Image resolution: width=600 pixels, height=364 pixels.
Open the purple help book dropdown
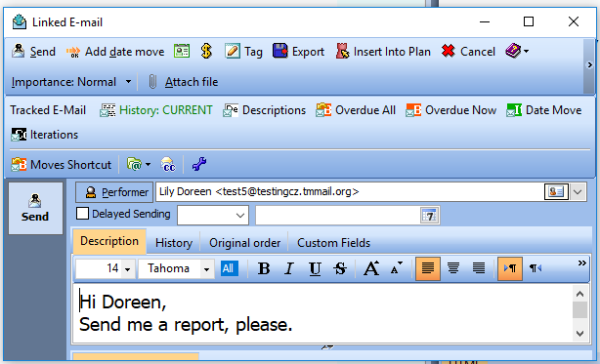[517, 51]
